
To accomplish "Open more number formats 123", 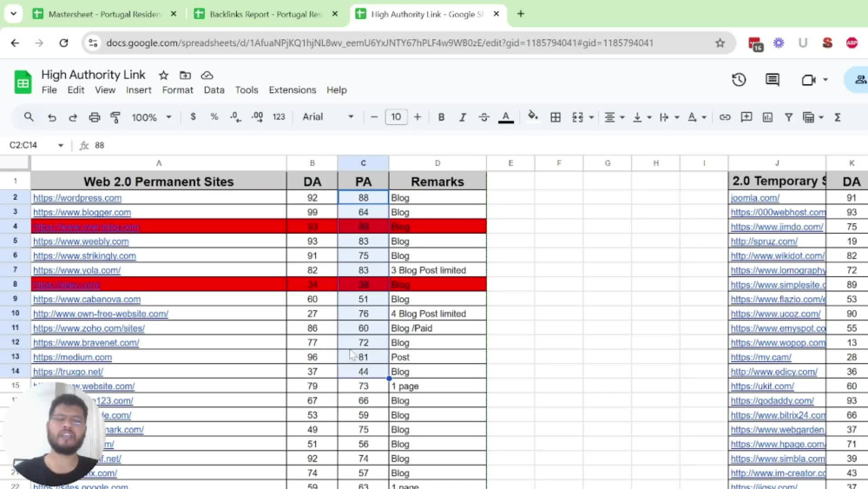I will pyautogui.click(x=279, y=117).
